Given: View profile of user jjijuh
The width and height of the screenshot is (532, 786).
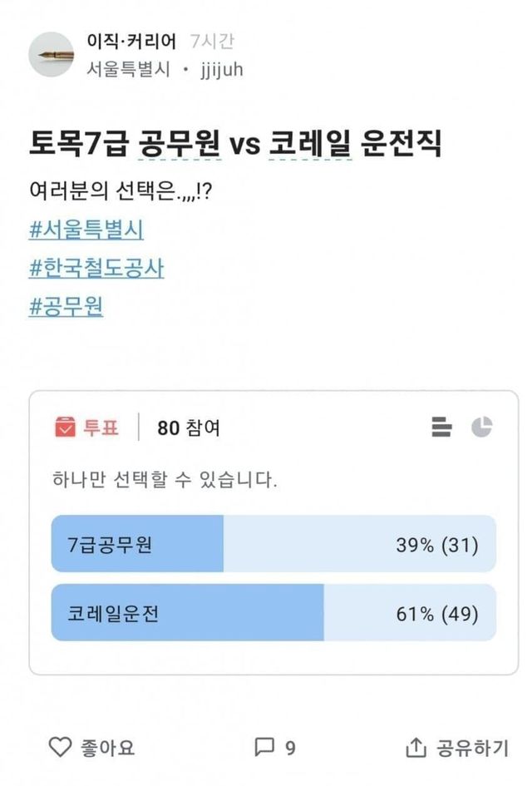Looking at the screenshot, I should pyautogui.click(x=221, y=70).
